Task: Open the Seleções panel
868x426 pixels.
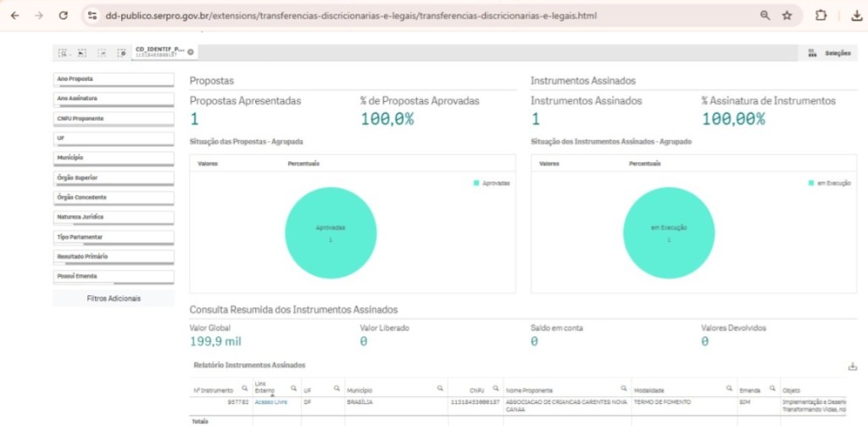Action: pyautogui.click(x=831, y=53)
